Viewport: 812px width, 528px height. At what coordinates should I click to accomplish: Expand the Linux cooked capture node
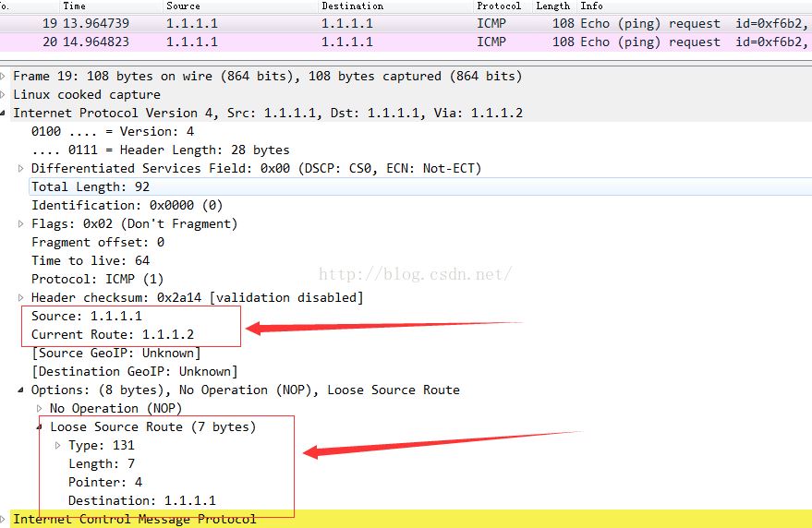tap(5, 95)
